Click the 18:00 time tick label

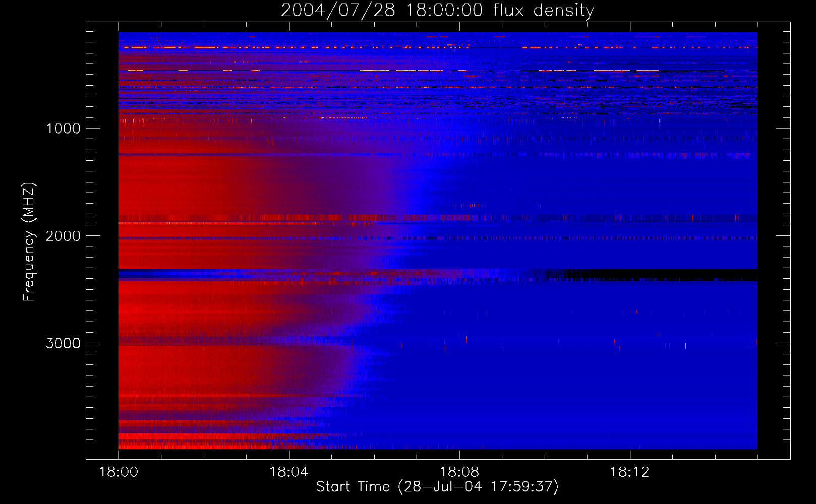119,472
